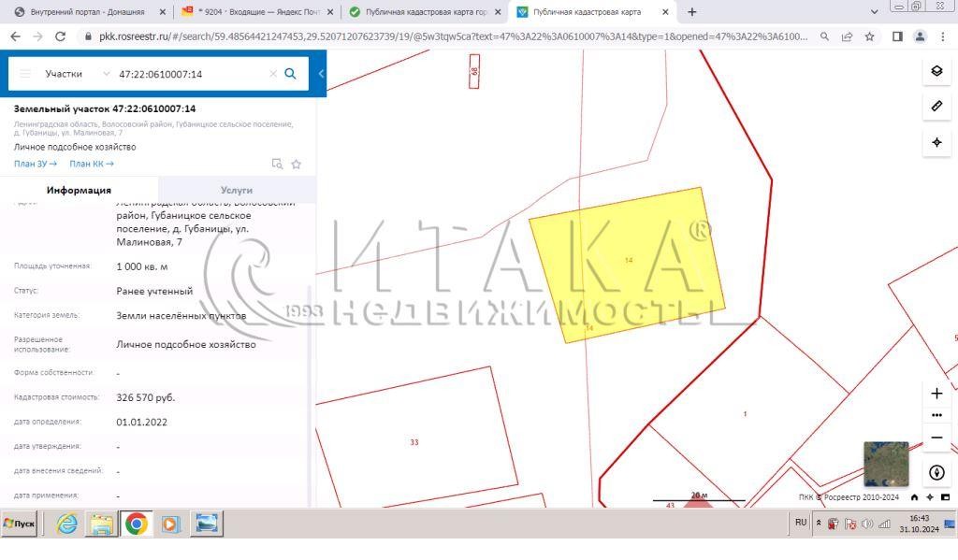Switch to the Яндекс Почта inbox tab
This screenshot has height=560, width=958.
coord(258,11)
